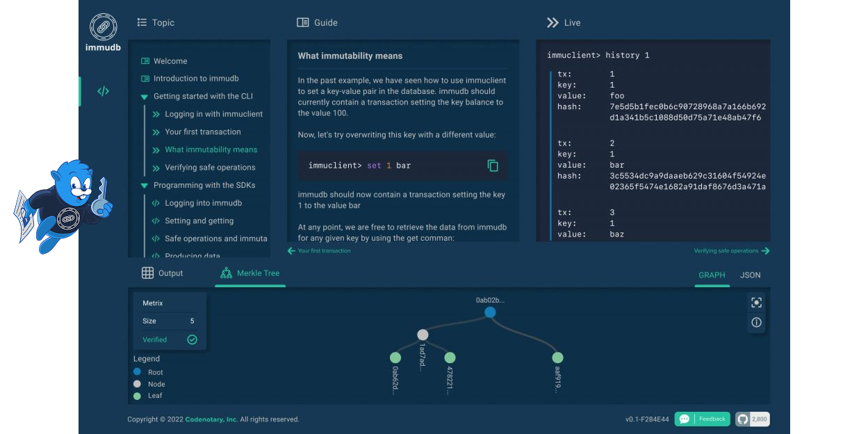Click the value 'baz' in terminal
This screenshot has height=434, width=868.
tap(617, 234)
